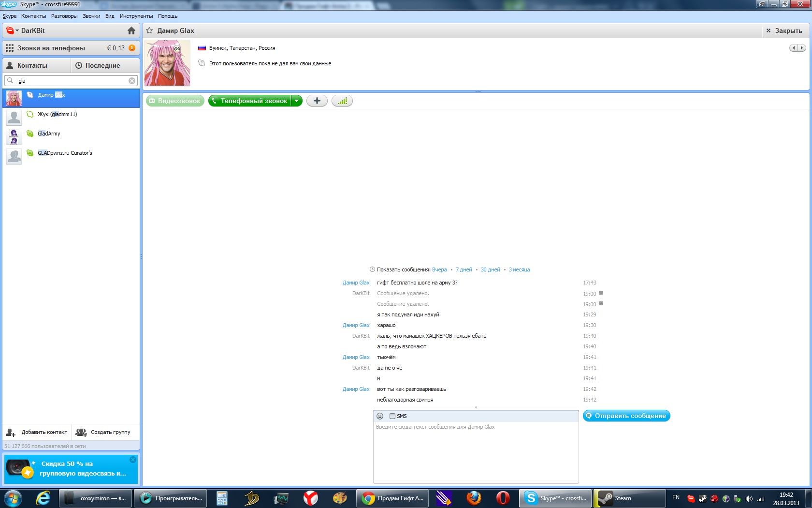This screenshot has height=508, width=812.
Task: Enable the SMS checkbox
Action: 392,416
